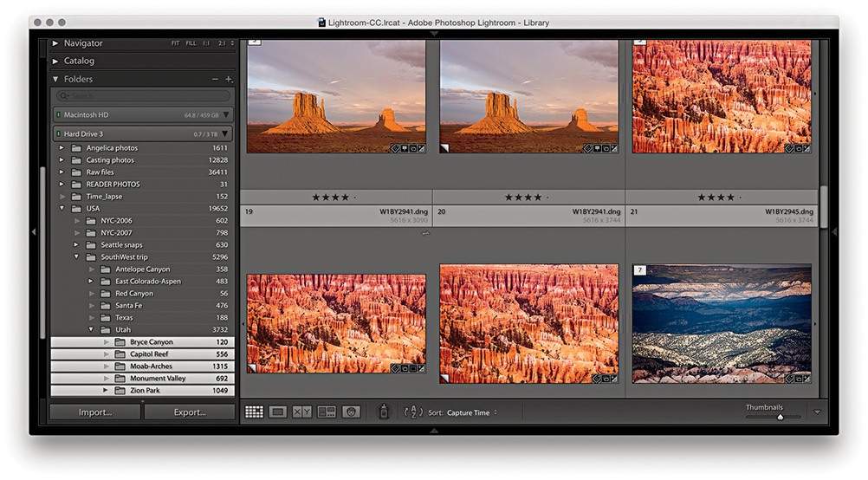Expand the Catalog panel

point(56,61)
